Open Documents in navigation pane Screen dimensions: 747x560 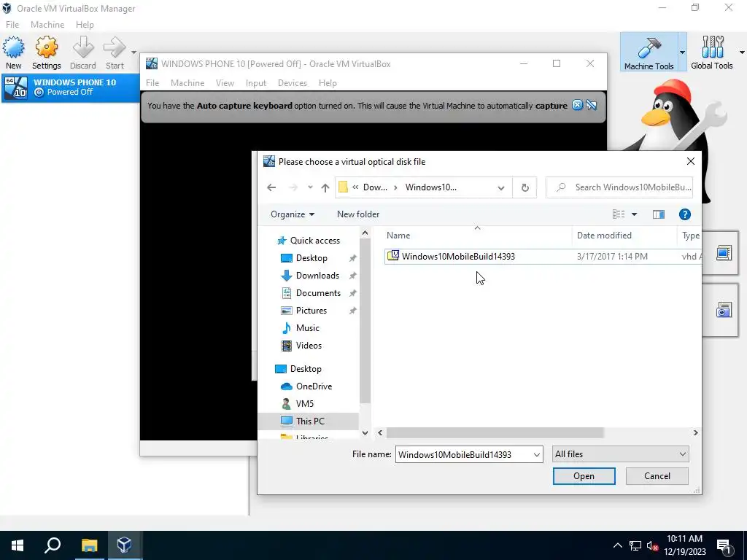318,293
